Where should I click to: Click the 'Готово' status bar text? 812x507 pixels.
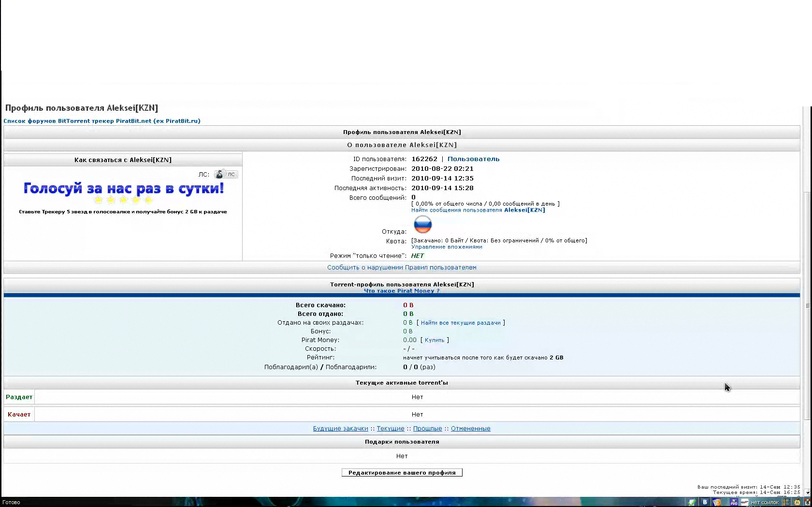click(x=11, y=502)
